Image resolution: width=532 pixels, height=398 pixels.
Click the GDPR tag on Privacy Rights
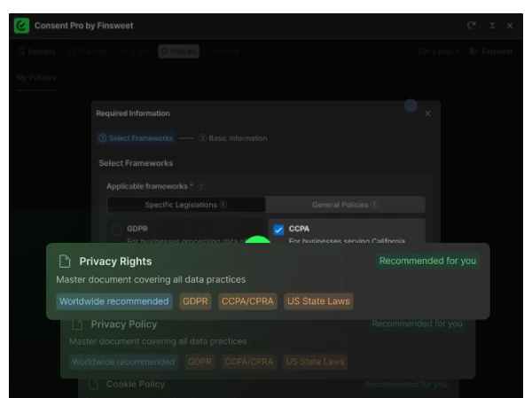[195, 301]
